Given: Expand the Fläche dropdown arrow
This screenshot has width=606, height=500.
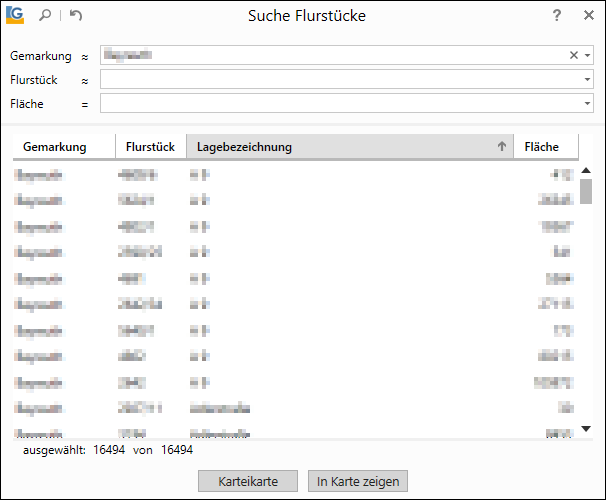Looking at the screenshot, I should [x=588, y=103].
